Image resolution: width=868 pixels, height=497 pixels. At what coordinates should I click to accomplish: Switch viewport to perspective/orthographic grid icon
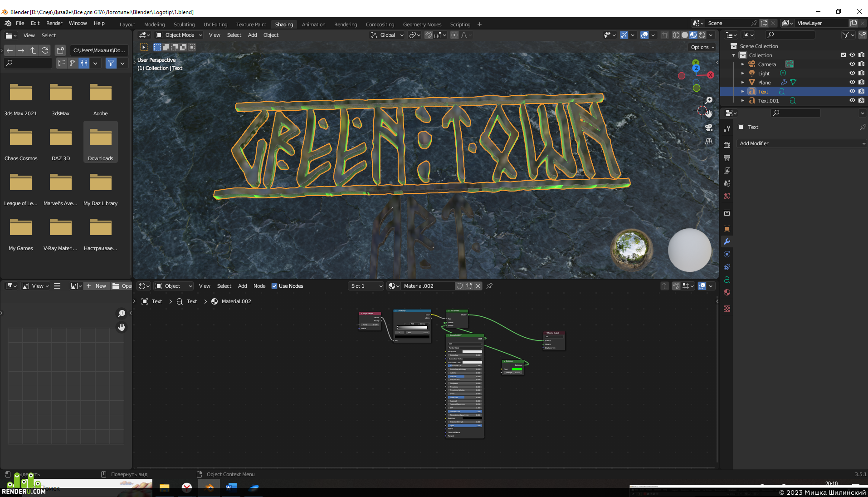(709, 142)
